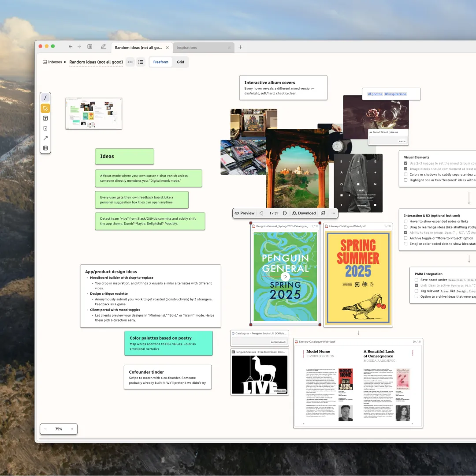Click the compose new note icon
Viewport: 476px width, 476px height.
click(x=103, y=47)
